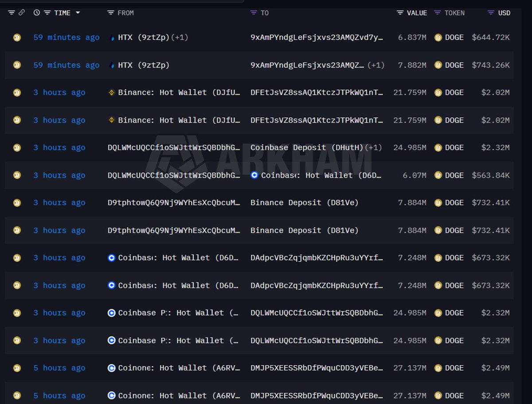Click the link icon in table header
Viewport: 532px width, 404px height.
coord(22,13)
